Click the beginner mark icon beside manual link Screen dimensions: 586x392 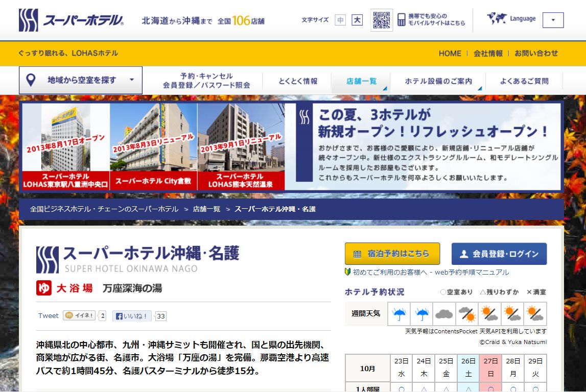pyautogui.click(x=347, y=272)
